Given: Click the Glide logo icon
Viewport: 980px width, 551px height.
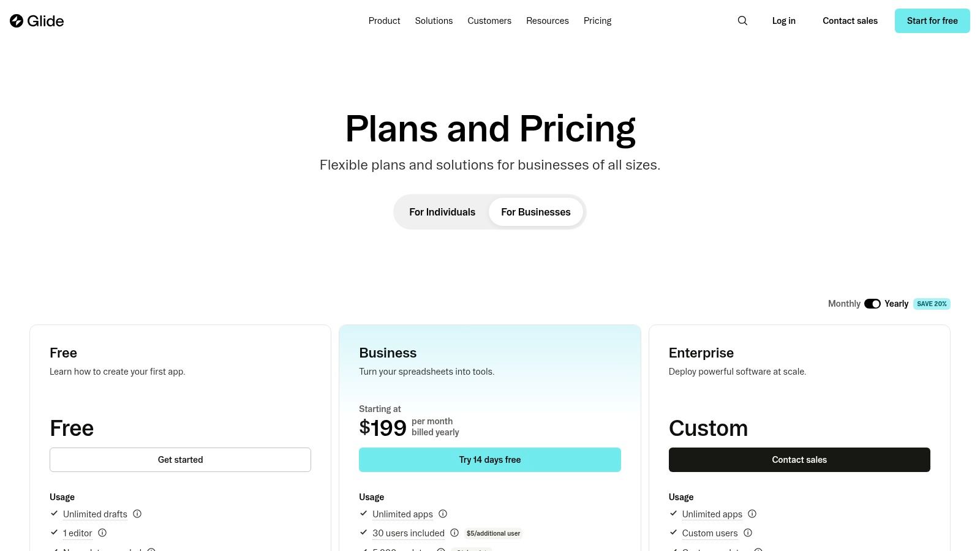Looking at the screenshot, I should pyautogui.click(x=17, y=20).
